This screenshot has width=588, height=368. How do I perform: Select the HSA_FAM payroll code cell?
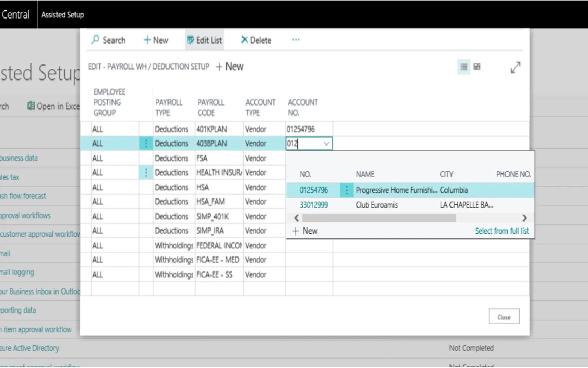(219, 202)
